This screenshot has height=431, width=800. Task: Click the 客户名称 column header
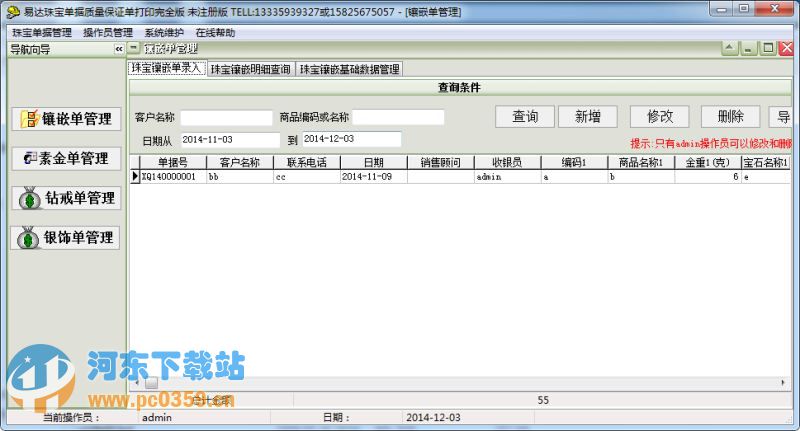tap(240, 163)
